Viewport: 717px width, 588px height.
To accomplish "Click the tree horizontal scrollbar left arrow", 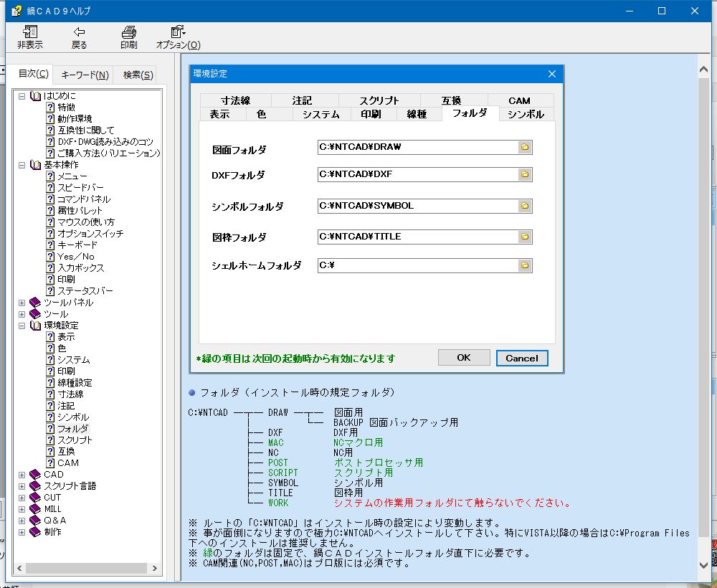I will tap(19, 569).
